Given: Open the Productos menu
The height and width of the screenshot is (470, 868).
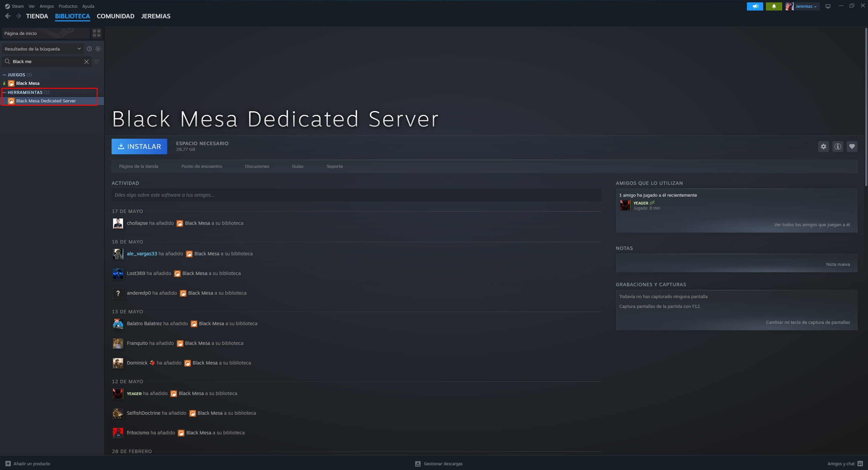Looking at the screenshot, I should point(68,6).
